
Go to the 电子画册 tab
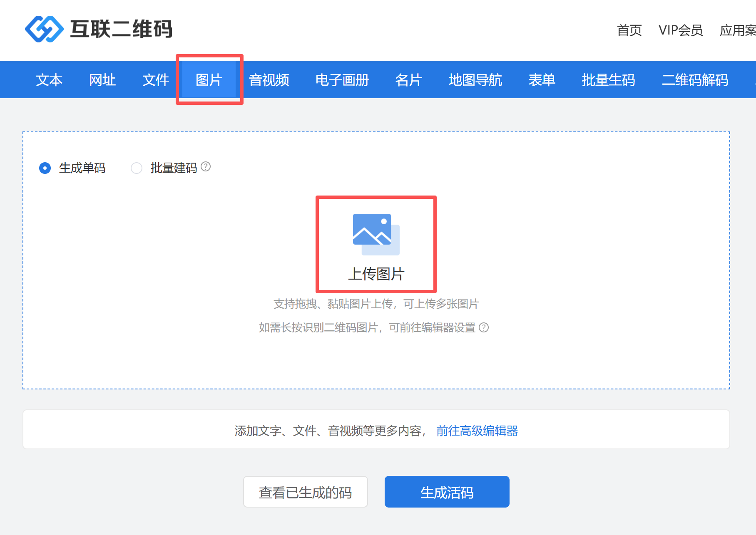[x=342, y=80]
